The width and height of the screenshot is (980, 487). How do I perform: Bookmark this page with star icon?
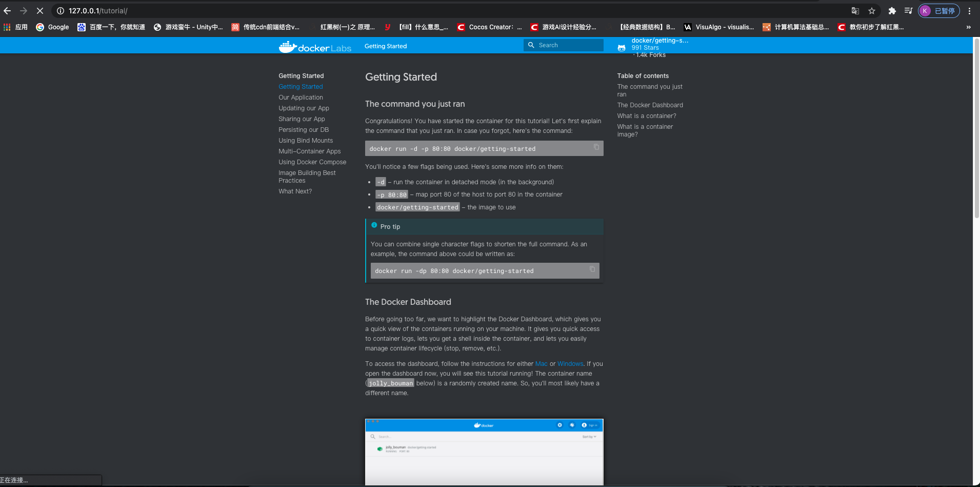click(872, 11)
